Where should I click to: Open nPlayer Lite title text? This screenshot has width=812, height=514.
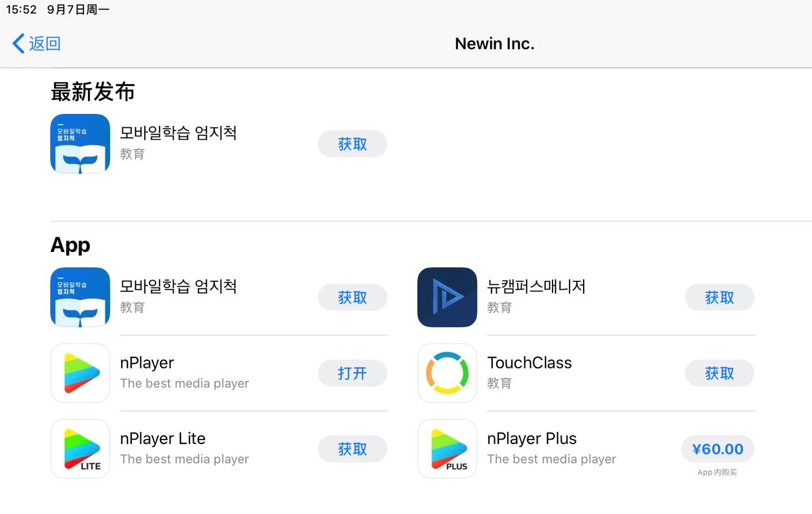pos(162,438)
